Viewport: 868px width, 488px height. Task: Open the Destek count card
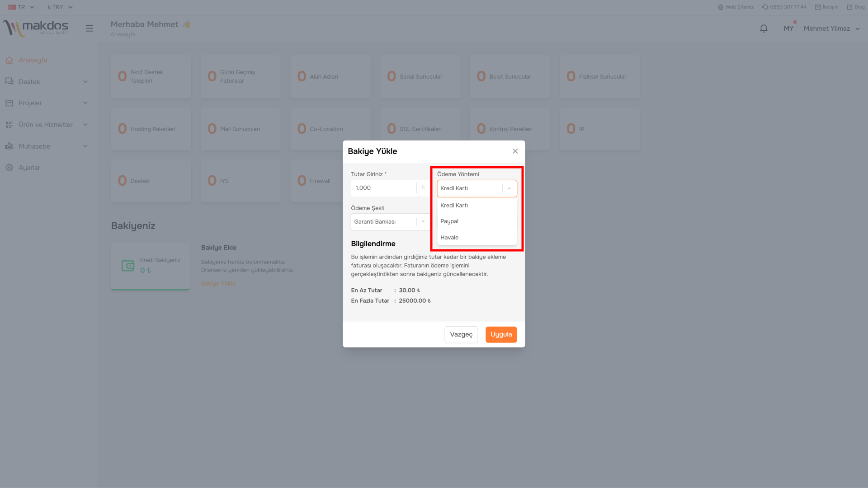point(151,181)
